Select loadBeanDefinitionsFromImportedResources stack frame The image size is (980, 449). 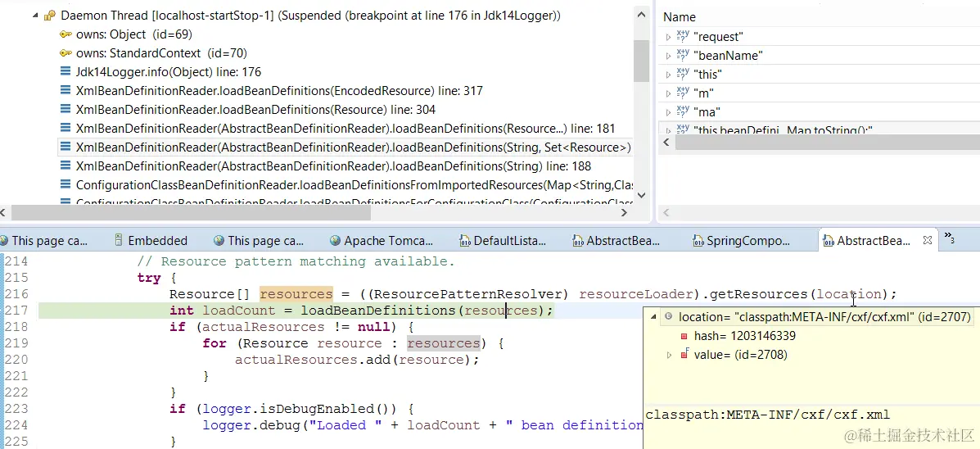(355, 185)
